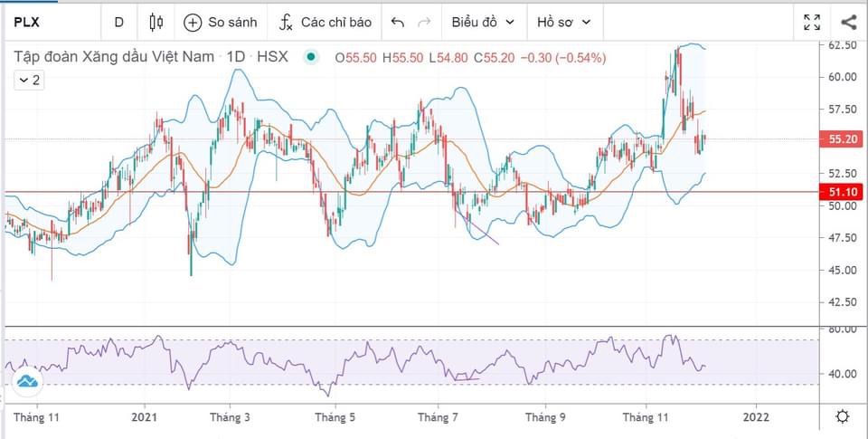The width and height of the screenshot is (868, 439).
Task: Expand the collapsed indicator legend showing 2
Action: click(x=28, y=81)
